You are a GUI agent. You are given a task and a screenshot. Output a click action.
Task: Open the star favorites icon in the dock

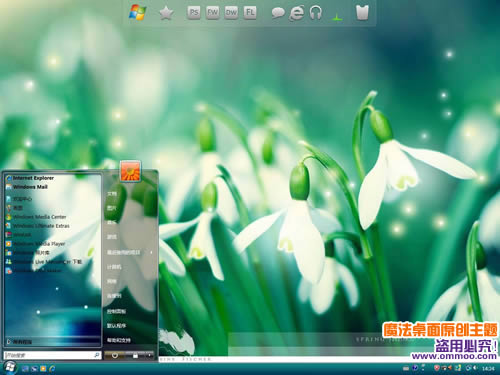coord(166,13)
